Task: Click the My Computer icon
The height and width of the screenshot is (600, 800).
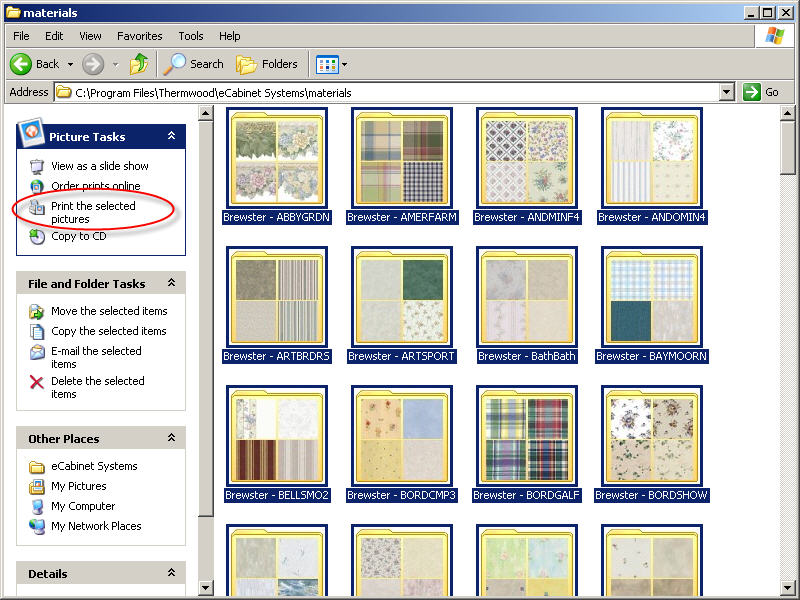Action: (37, 507)
